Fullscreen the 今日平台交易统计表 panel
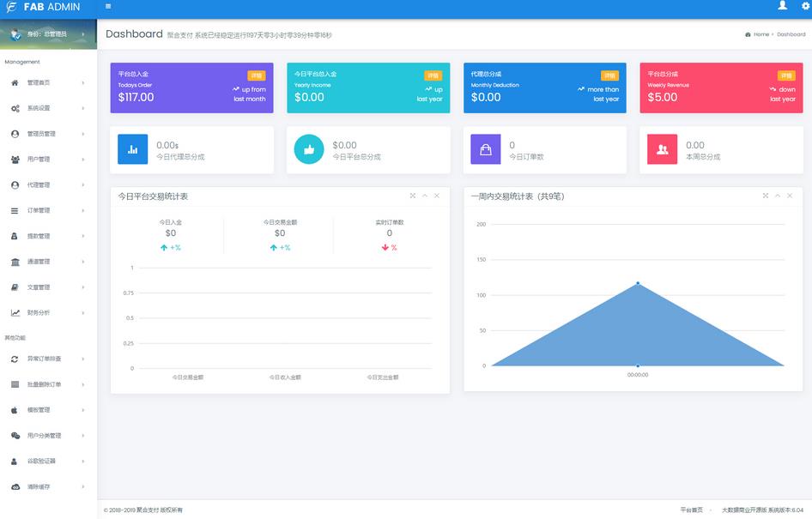Viewport: 812px width, 519px height. click(413, 196)
